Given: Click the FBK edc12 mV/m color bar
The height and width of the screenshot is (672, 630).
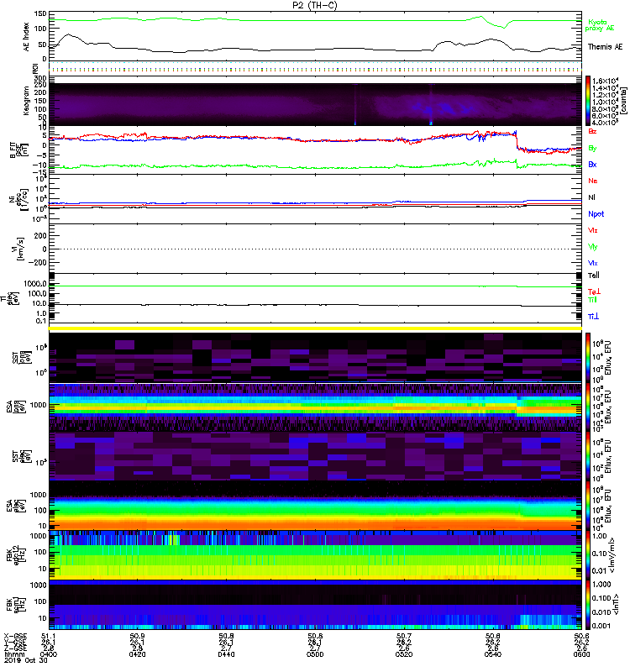Looking at the screenshot, I should 588,554.
